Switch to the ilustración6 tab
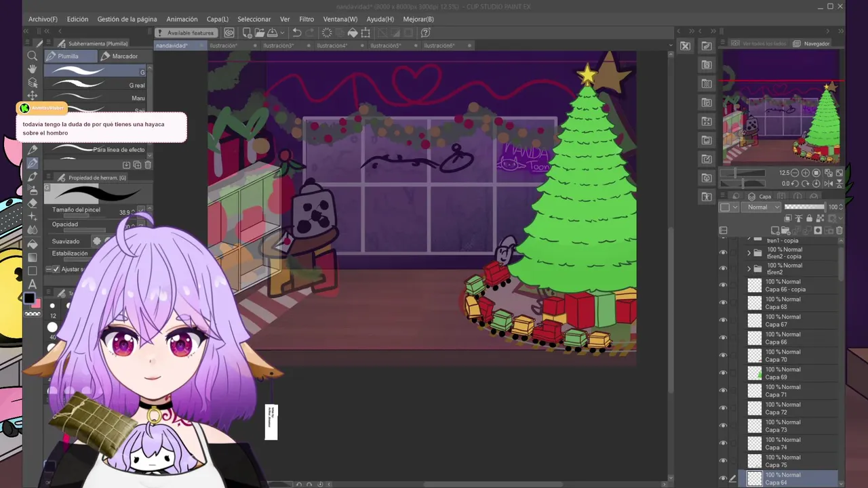The image size is (868, 488). coord(439,45)
